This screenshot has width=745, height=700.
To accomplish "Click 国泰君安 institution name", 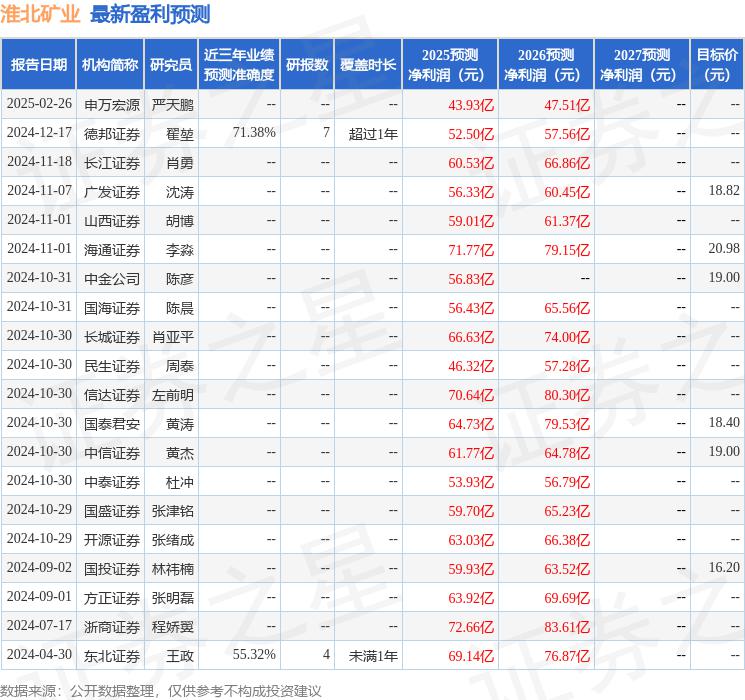I will tap(112, 424).
